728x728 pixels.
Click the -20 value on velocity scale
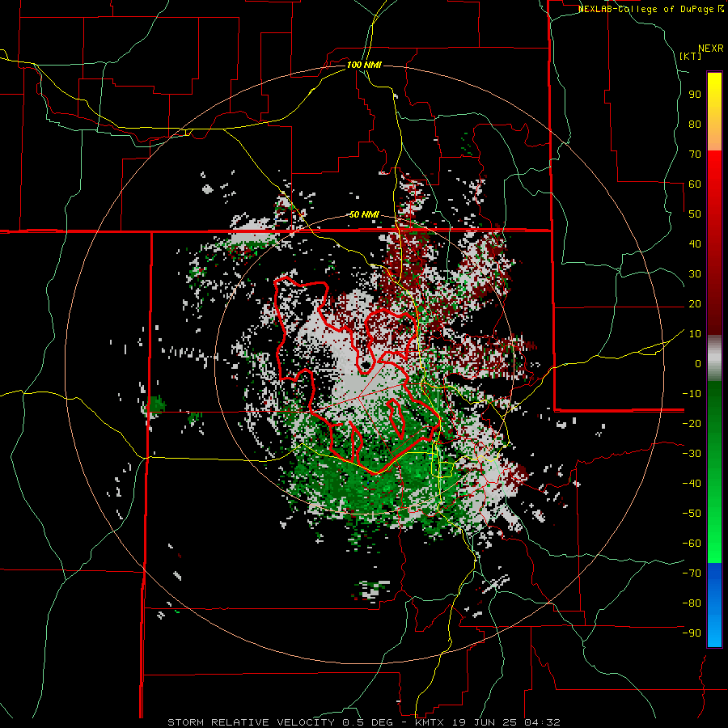(692, 424)
